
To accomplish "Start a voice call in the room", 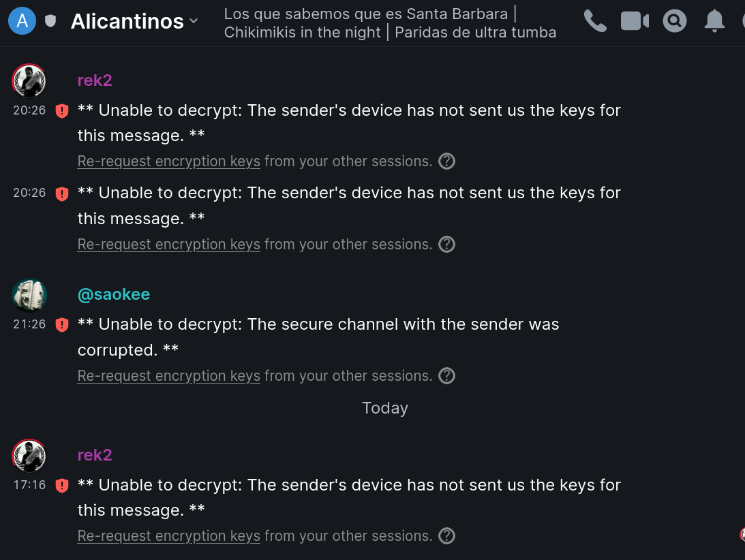I will [595, 22].
